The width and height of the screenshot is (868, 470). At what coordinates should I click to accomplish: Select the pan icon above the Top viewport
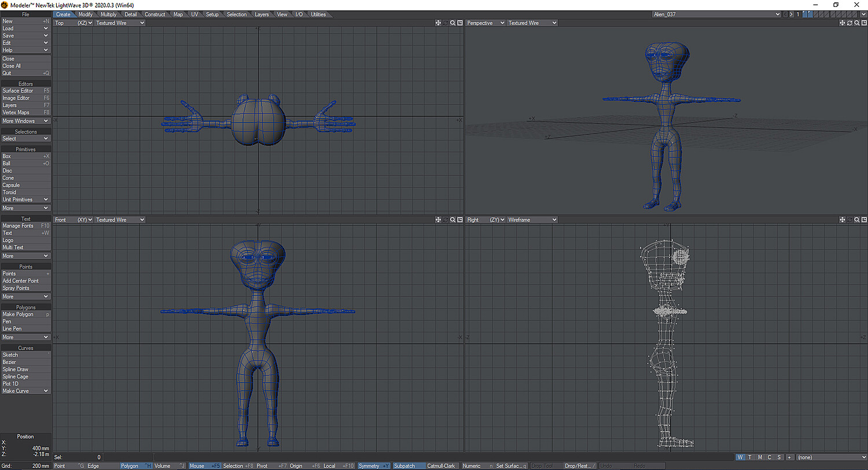coord(437,23)
